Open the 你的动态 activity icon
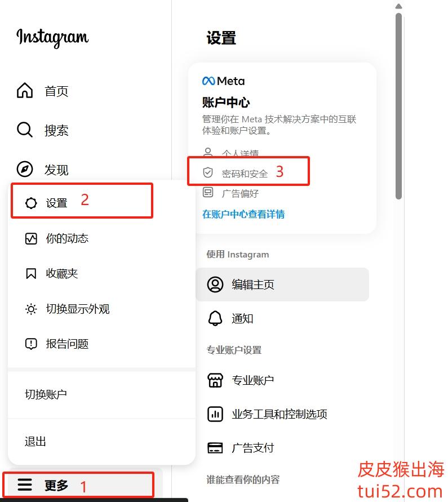Image resolution: width=448 pixels, height=502 pixels. pyautogui.click(x=31, y=238)
